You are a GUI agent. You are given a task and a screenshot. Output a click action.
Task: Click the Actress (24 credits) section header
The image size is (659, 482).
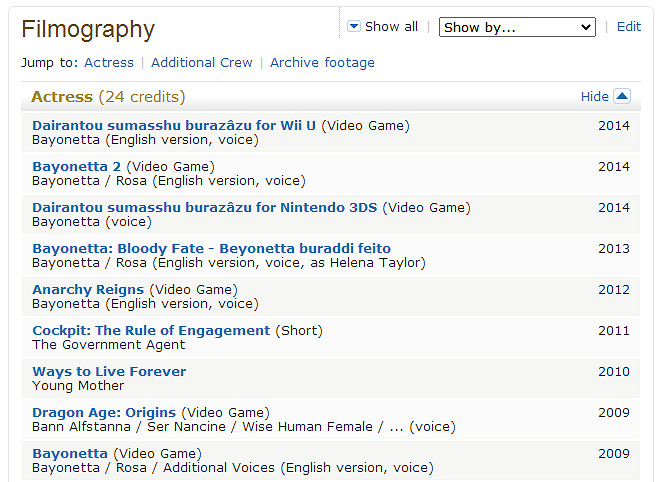[x=108, y=97]
